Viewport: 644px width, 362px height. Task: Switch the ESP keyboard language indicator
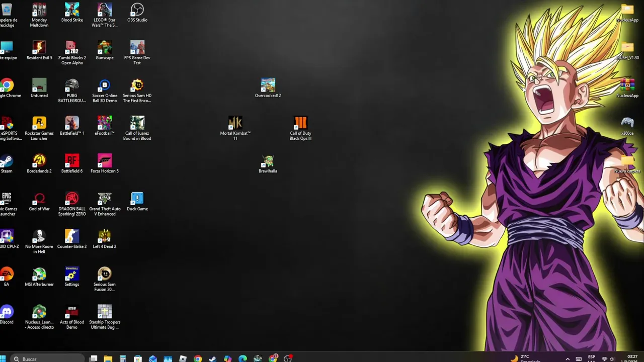coord(592,358)
